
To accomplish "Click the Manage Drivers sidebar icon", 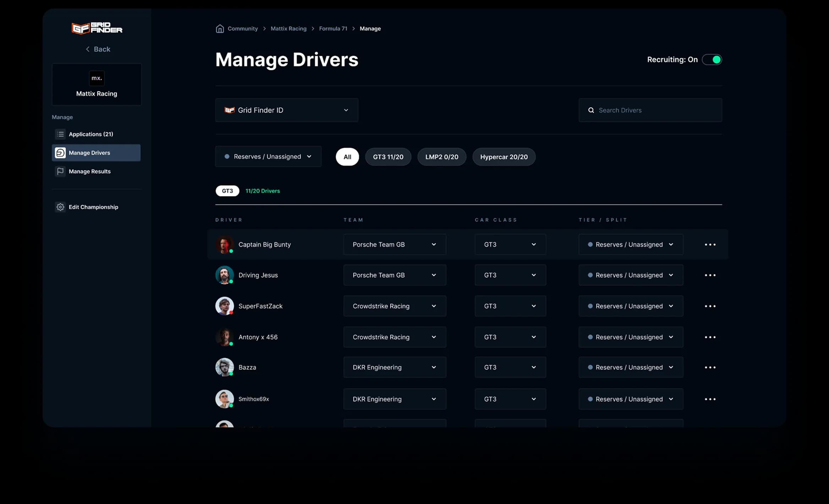I will 60,153.
